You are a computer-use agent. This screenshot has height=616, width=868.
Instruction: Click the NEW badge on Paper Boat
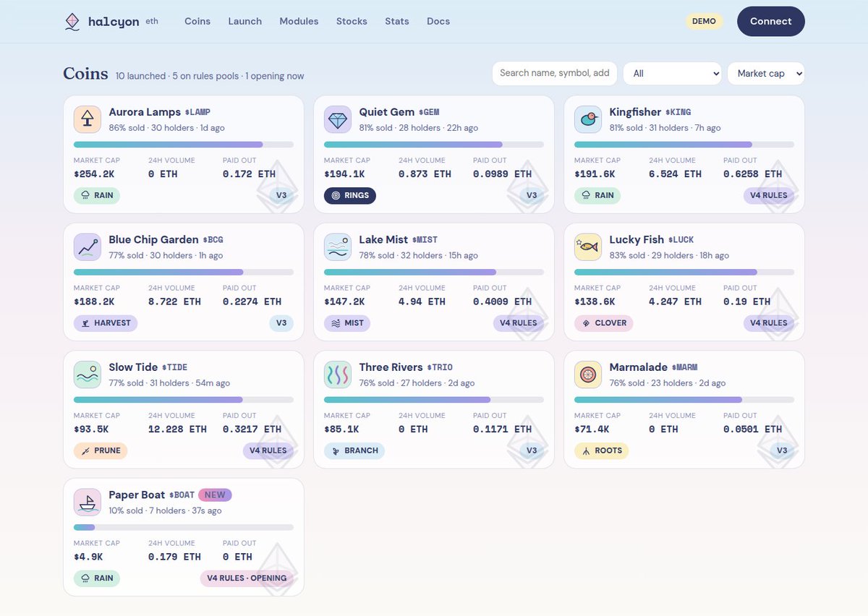coord(215,495)
